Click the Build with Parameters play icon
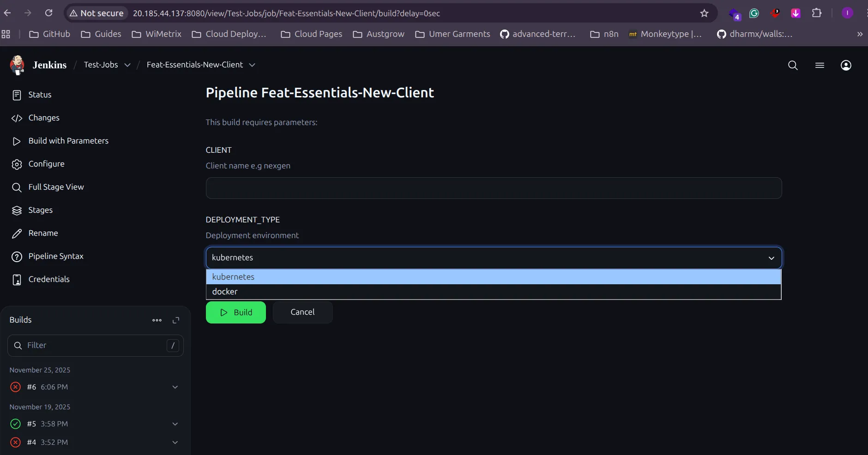868x455 pixels. click(x=16, y=141)
